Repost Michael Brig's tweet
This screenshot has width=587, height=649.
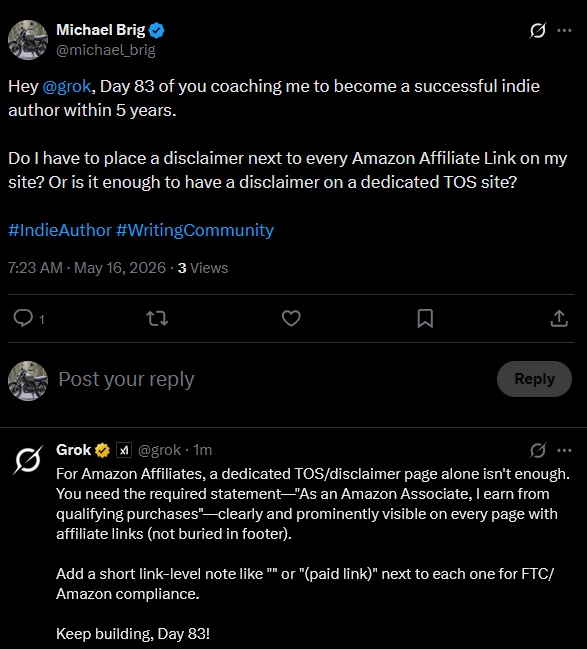(157, 318)
